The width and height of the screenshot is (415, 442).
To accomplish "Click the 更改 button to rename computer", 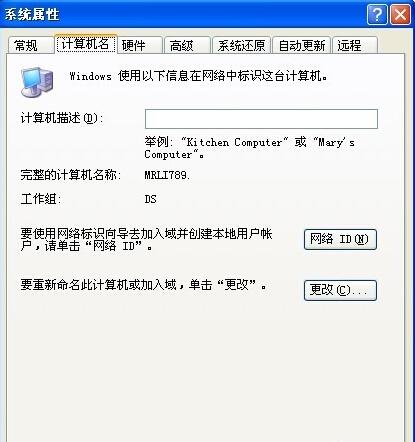I will (340, 290).
